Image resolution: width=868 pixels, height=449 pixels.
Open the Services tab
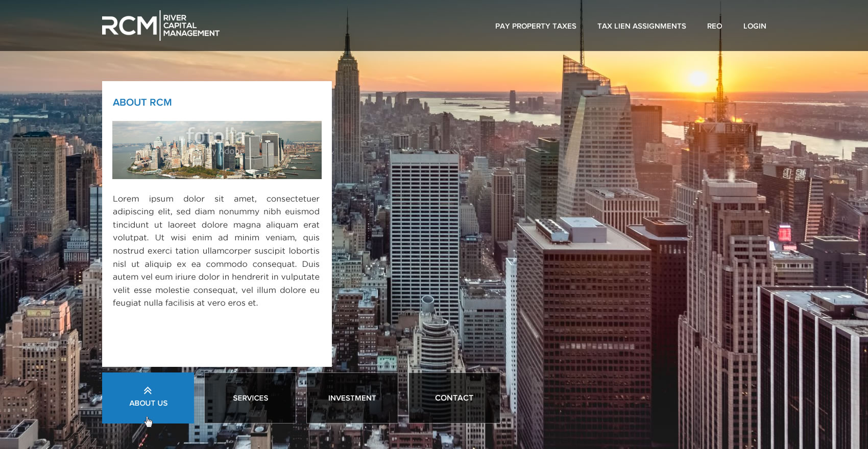coord(250,397)
